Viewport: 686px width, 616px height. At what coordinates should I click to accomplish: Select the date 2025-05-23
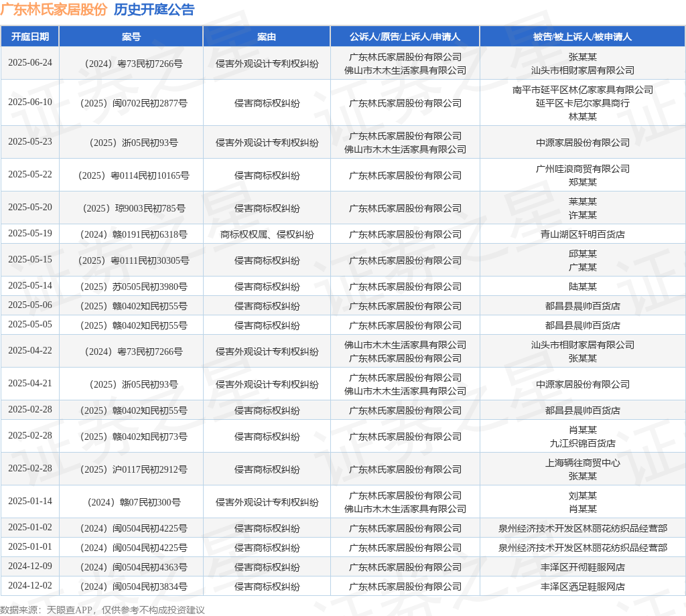click(x=29, y=142)
